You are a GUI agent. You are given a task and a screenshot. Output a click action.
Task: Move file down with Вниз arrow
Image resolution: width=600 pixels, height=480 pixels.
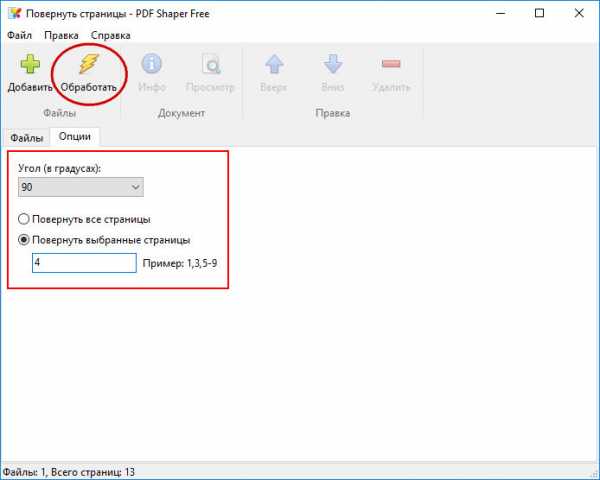click(x=333, y=64)
